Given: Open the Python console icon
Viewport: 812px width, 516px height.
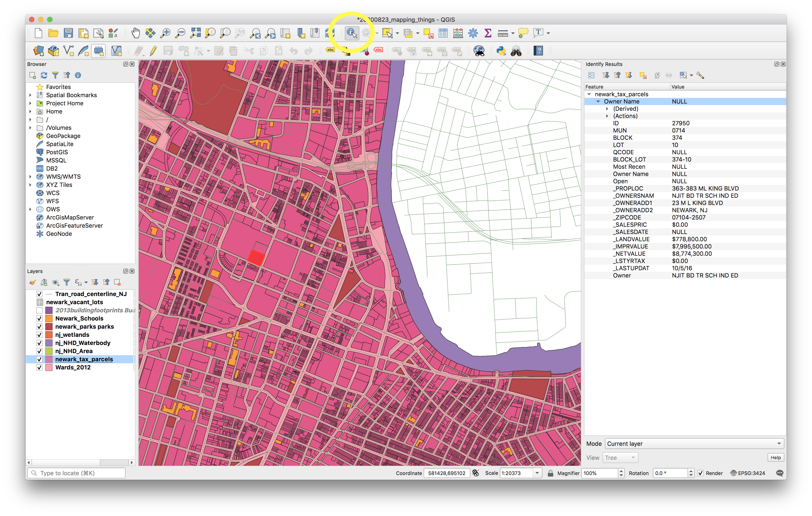Looking at the screenshot, I should pos(501,51).
